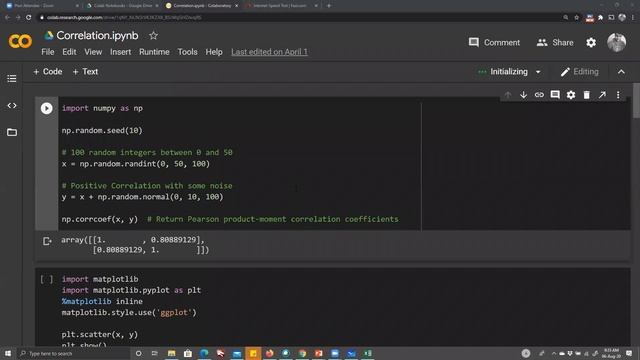Open the Help menu
Viewport: 640px width, 360px height.
pyautogui.click(x=214, y=52)
